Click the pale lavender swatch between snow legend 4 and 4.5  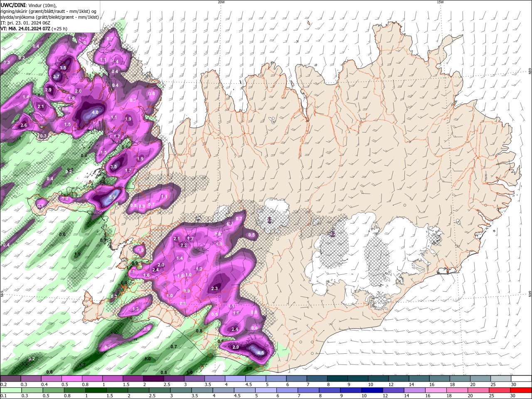coord(235,379)
